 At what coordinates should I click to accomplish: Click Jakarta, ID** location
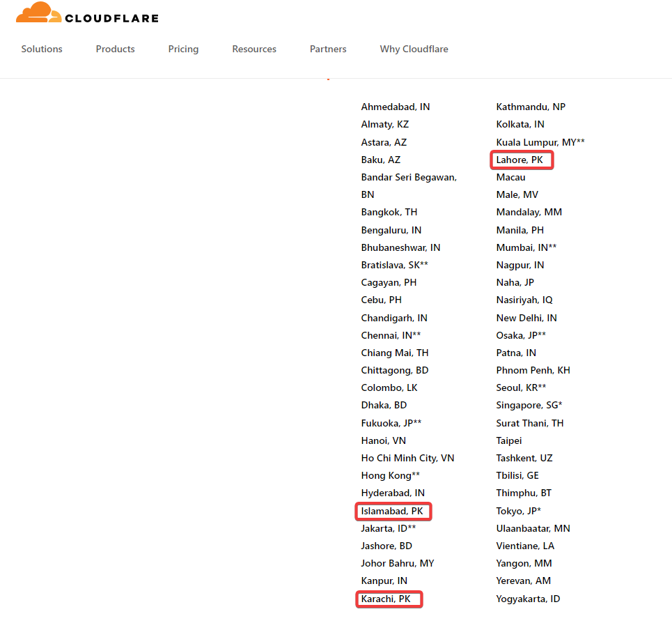pos(389,529)
